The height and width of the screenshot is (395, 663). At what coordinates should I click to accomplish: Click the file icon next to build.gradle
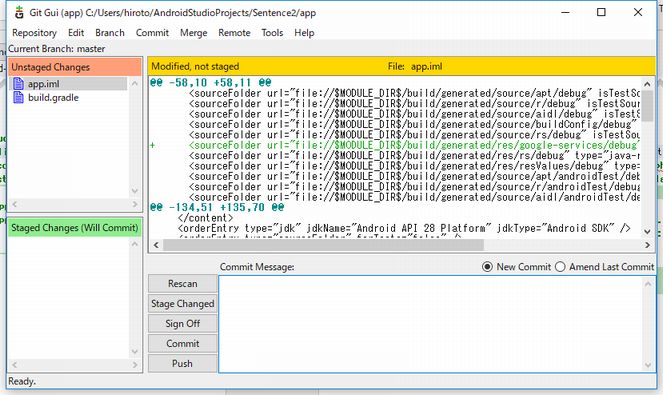[x=18, y=98]
